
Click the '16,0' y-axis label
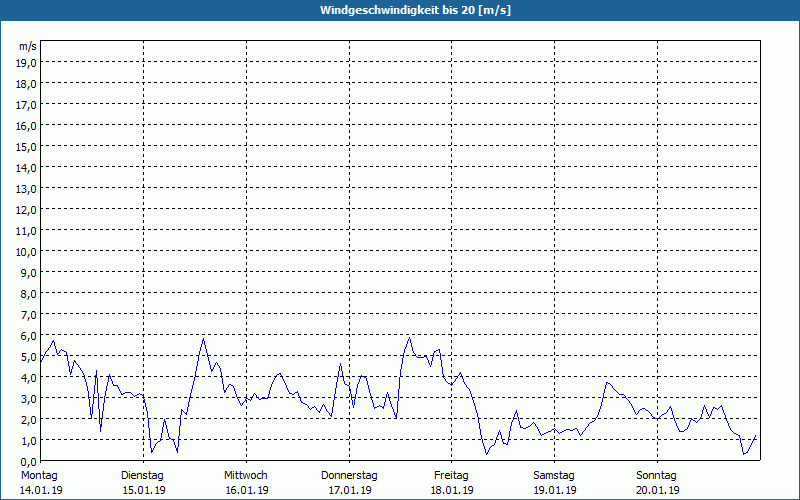point(27,126)
